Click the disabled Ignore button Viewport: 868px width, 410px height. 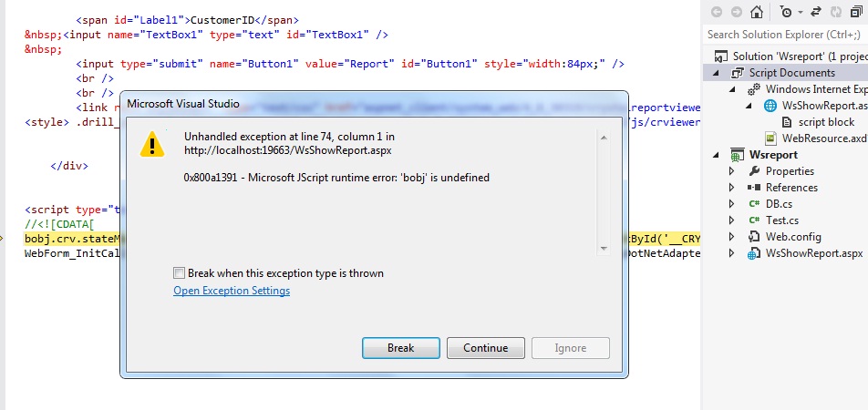point(570,347)
